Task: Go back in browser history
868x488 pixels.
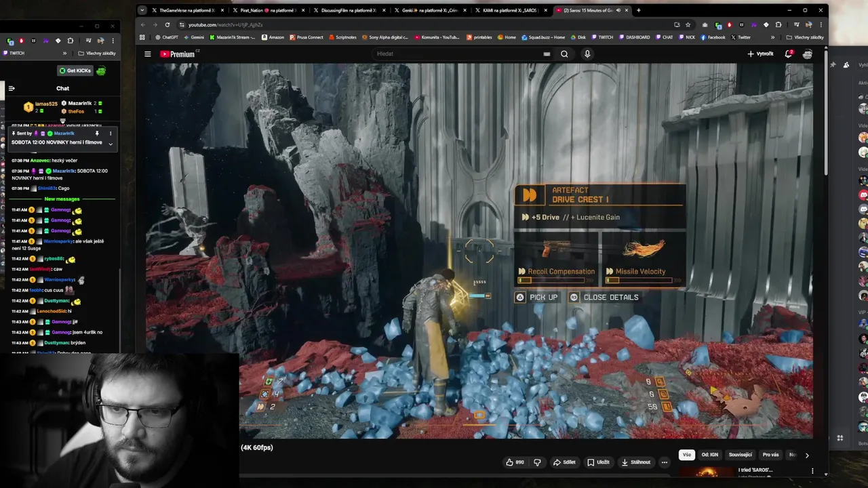Action: (143, 25)
